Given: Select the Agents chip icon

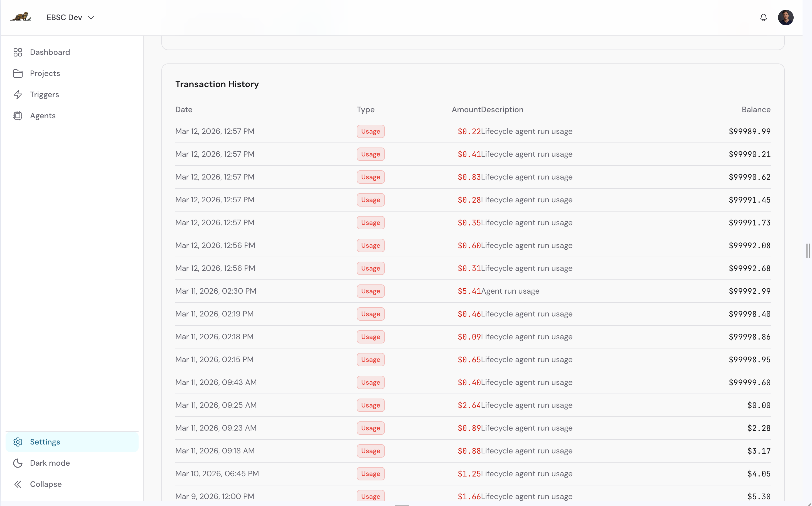Looking at the screenshot, I should tap(18, 116).
